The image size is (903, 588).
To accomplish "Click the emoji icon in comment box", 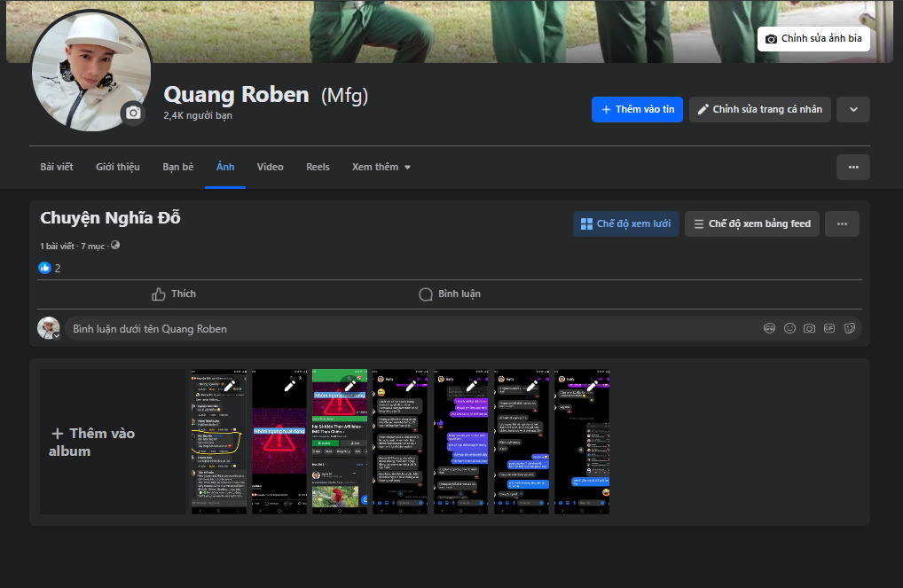I will (789, 328).
